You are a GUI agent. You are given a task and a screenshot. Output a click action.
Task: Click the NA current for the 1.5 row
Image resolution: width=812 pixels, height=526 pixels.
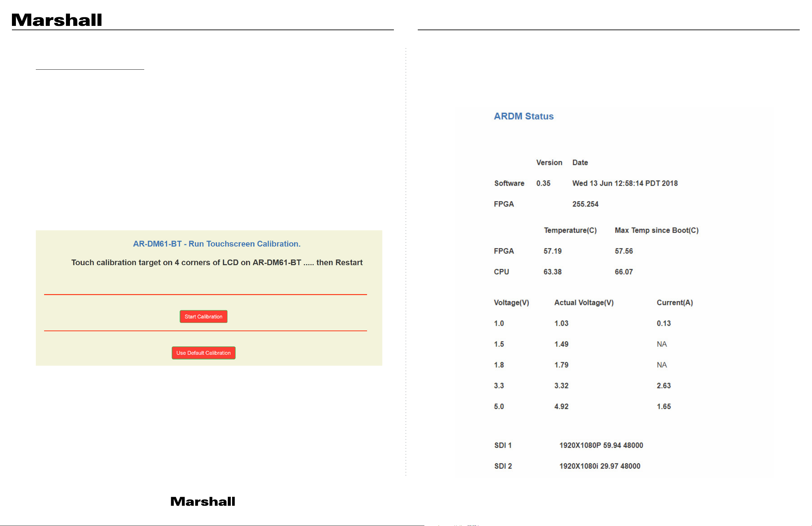(x=661, y=344)
